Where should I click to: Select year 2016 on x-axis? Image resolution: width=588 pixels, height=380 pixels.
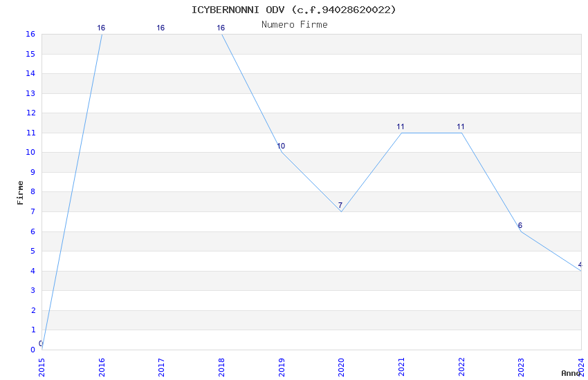[102, 368]
